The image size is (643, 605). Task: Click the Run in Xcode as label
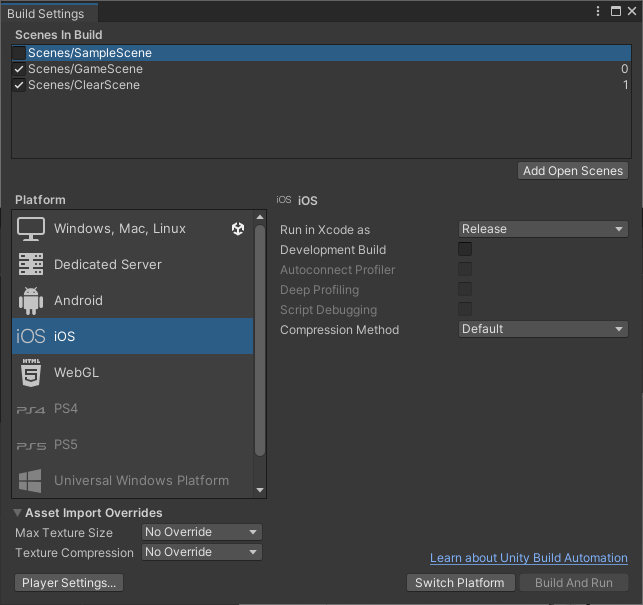coord(325,230)
